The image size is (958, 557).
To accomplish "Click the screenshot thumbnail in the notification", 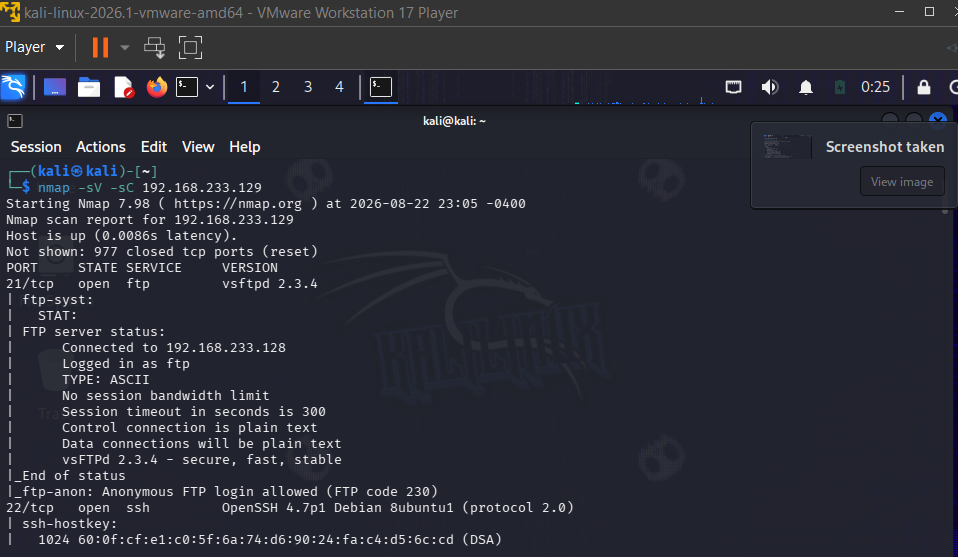I will pos(787,147).
